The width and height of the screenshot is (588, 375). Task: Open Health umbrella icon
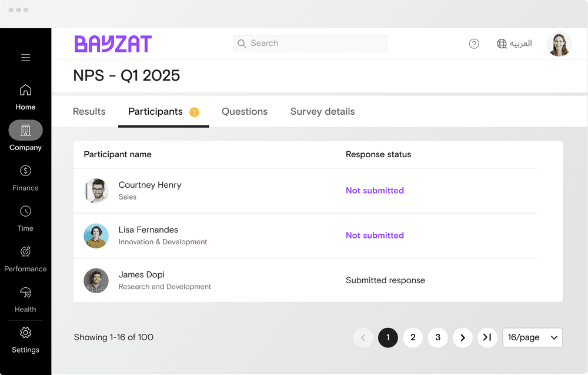(25, 293)
